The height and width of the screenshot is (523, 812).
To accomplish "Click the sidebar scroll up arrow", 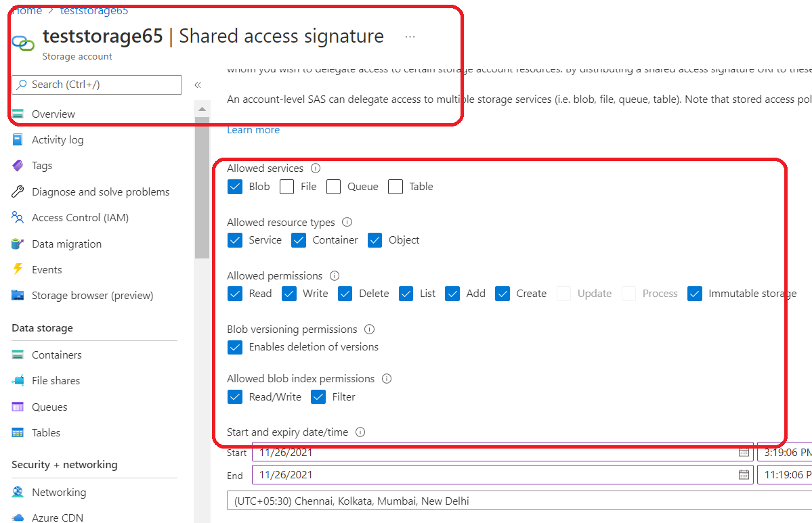I will coord(202,109).
